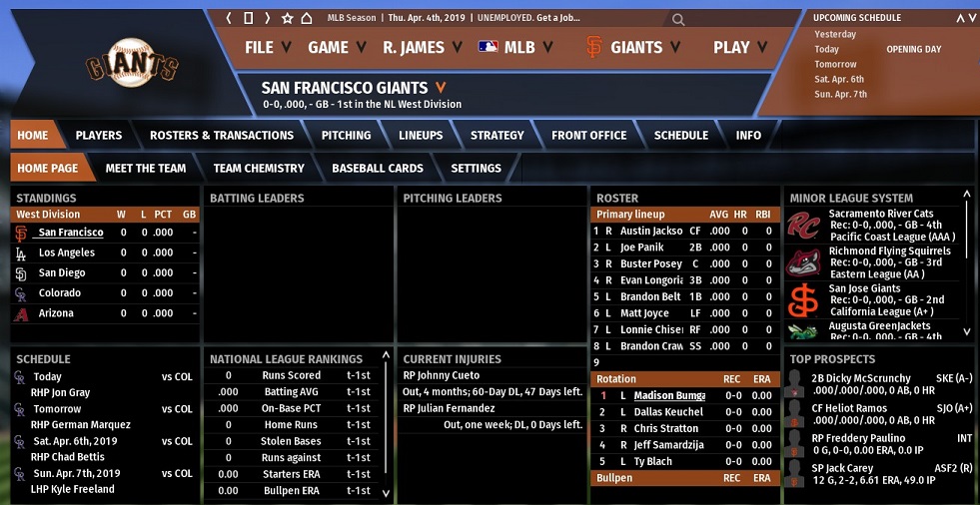The height and width of the screenshot is (505, 980).
Task: Click Johnny Cueto in current injuries
Action: pyautogui.click(x=442, y=376)
